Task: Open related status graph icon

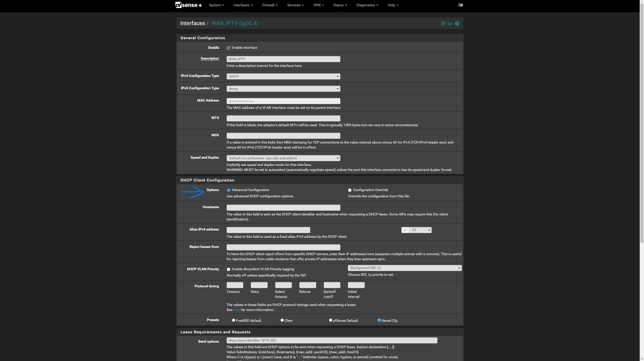Action: pos(450,23)
